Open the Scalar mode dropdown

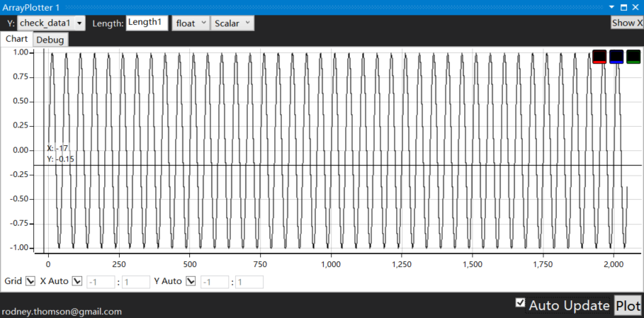click(233, 23)
